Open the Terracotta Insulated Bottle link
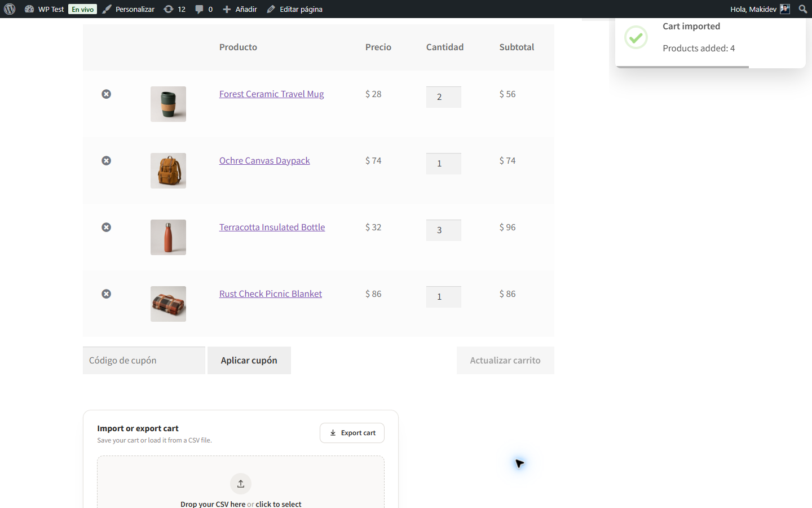The image size is (812, 508). [272, 227]
